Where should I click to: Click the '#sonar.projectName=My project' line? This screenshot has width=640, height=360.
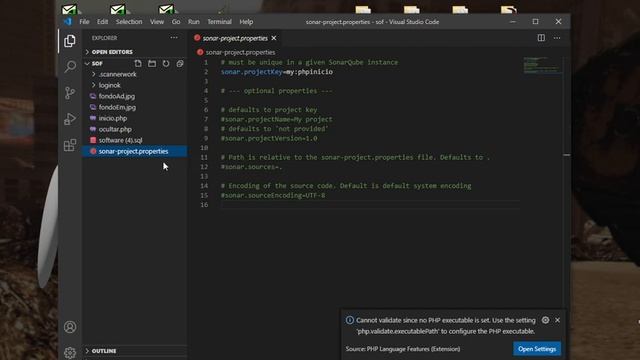click(277, 119)
